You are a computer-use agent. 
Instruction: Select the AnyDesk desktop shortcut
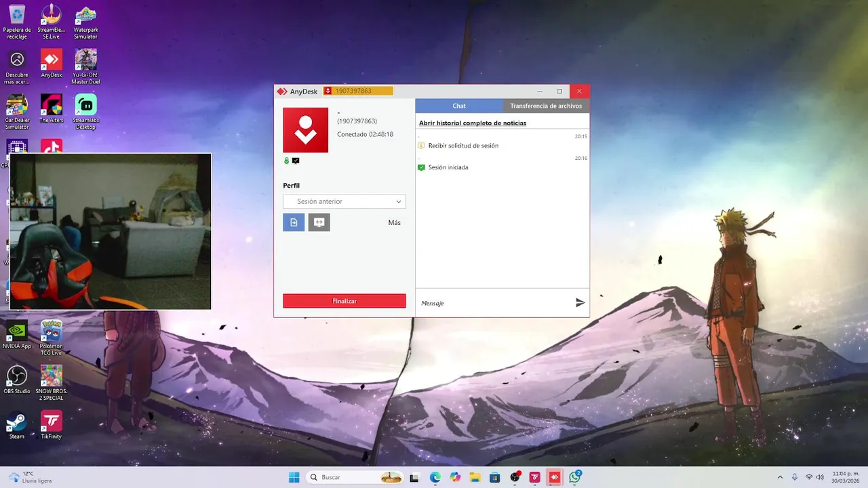52,64
